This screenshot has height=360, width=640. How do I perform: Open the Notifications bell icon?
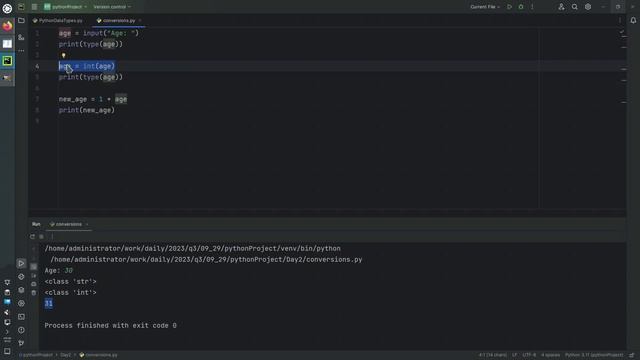pyautogui.click(x=633, y=20)
